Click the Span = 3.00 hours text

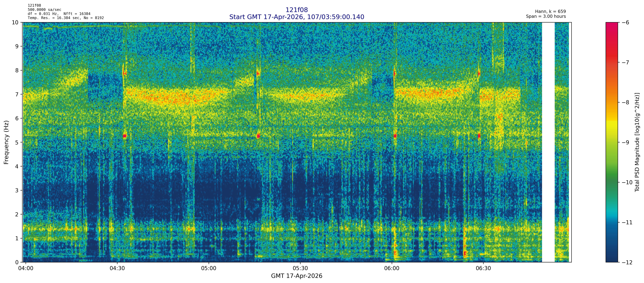(x=546, y=16)
